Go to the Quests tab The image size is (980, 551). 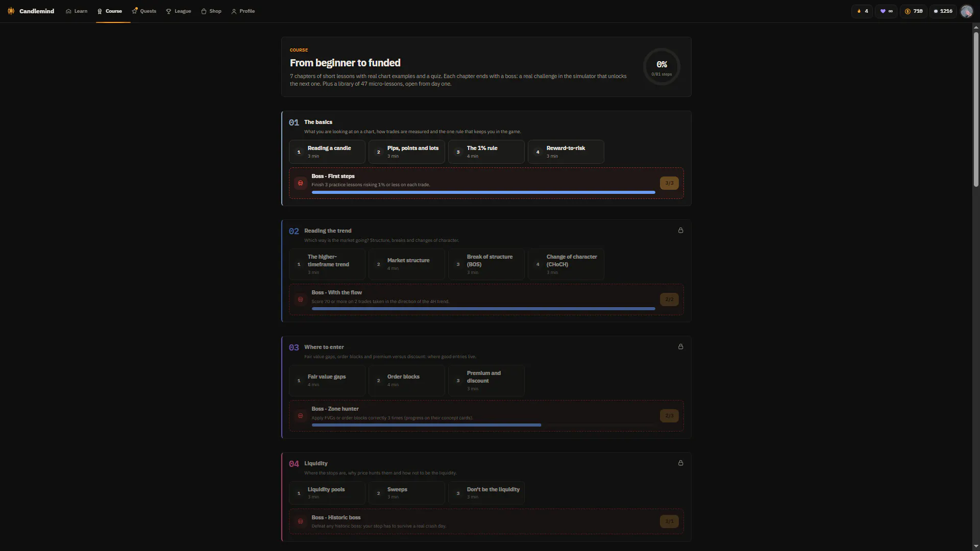pyautogui.click(x=144, y=11)
